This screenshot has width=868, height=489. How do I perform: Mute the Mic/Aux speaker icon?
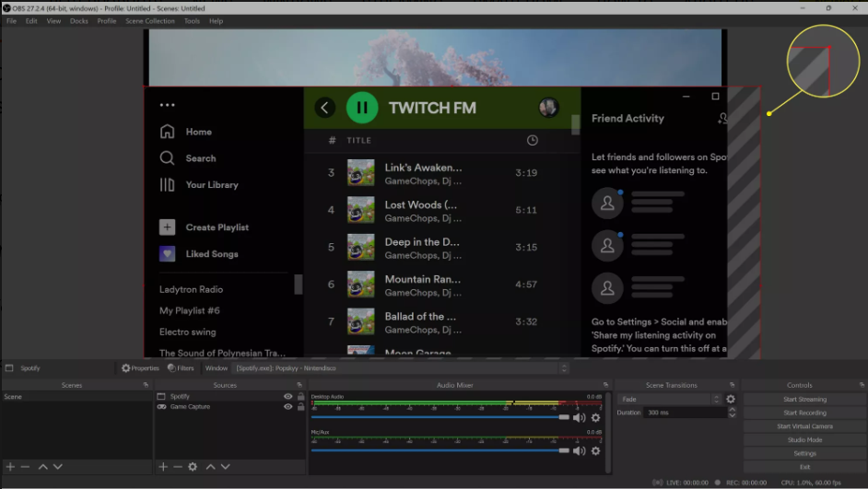coord(579,451)
